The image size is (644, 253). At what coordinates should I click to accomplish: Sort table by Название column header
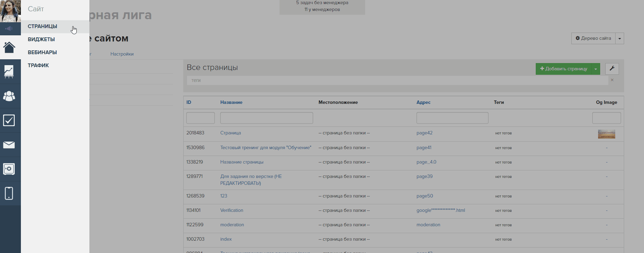click(231, 103)
